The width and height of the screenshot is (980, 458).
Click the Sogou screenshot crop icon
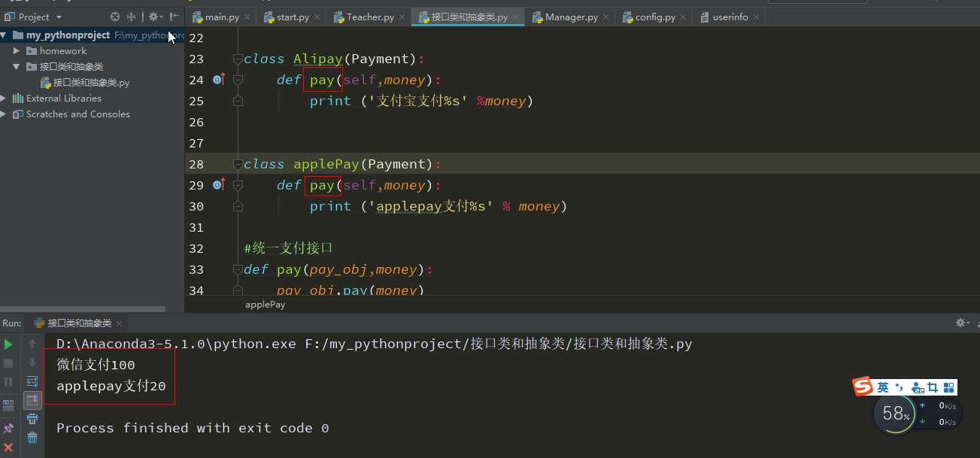[x=933, y=388]
